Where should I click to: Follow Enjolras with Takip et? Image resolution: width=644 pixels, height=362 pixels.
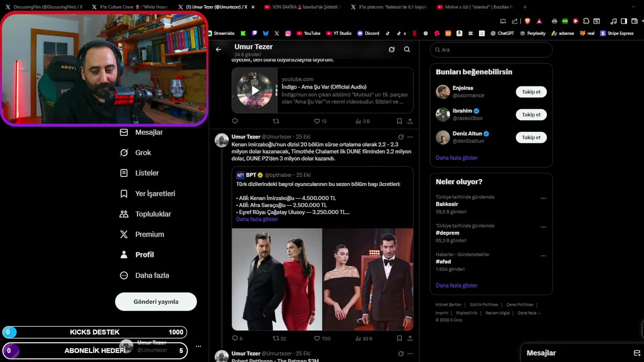pyautogui.click(x=531, y=92)
